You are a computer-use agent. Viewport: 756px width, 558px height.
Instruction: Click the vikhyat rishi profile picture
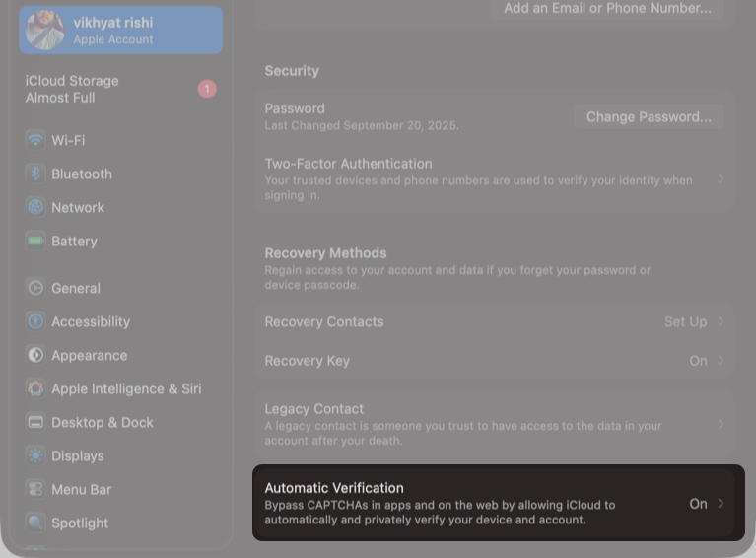tap(45, 31)
